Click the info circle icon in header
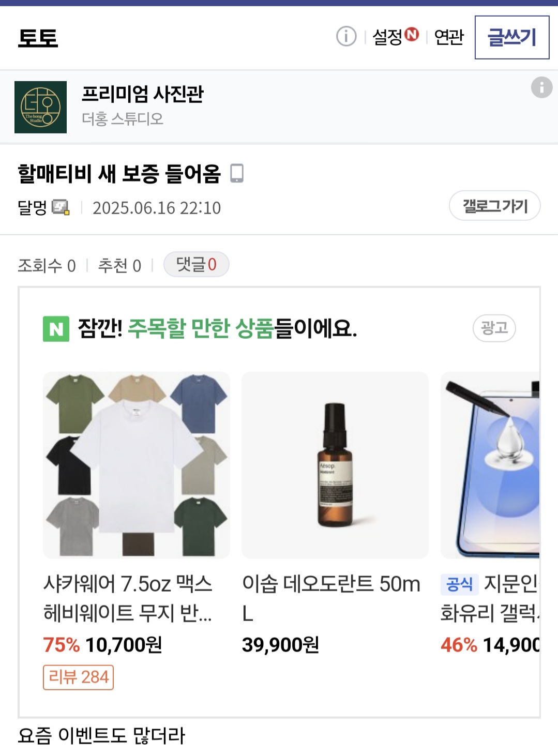 (346, 37)
